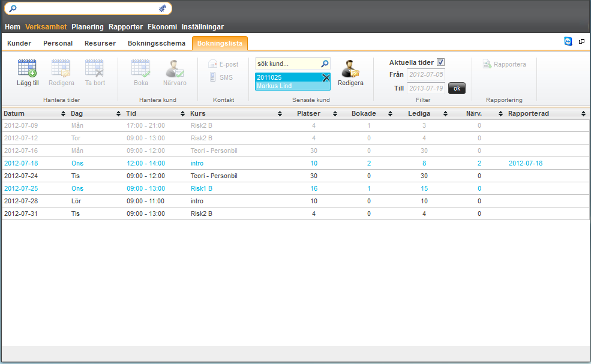Click the top search bar magnifier icon
Viewport: 591px width, 364px height.
(x=13, y=8)
